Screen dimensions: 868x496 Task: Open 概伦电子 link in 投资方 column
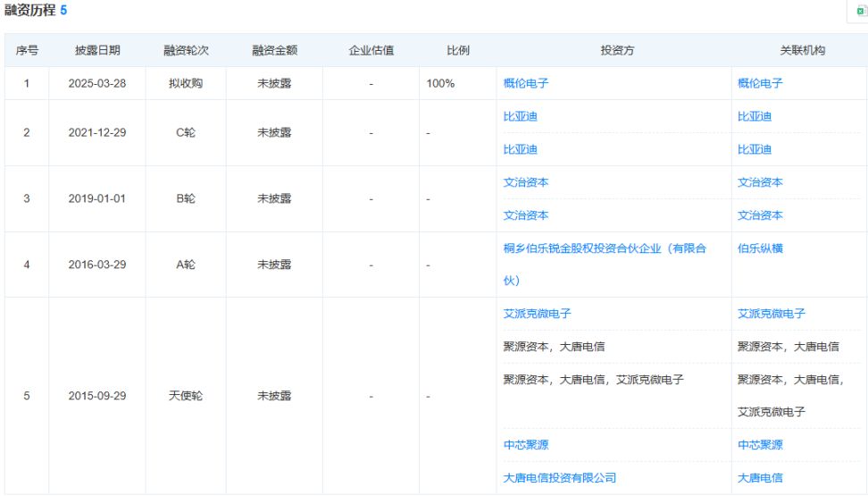(x=526, y=83)
